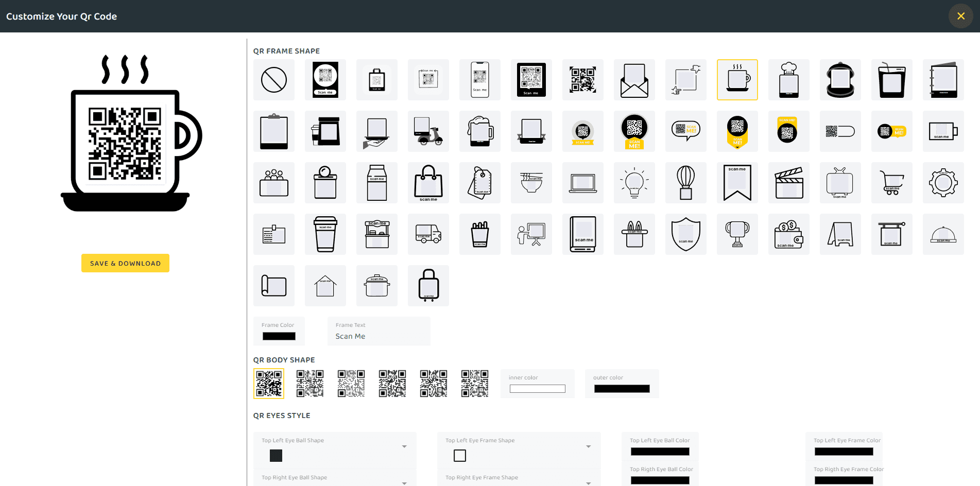Pick the price tag frame shape
Screen dimensions: 980x486
pos(480,183)
